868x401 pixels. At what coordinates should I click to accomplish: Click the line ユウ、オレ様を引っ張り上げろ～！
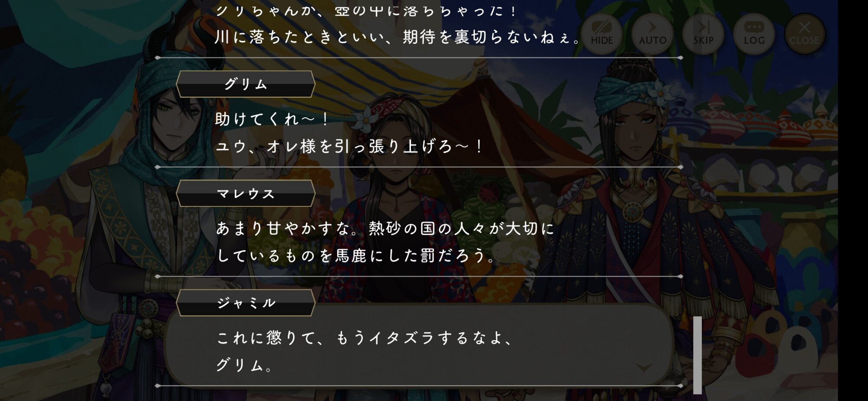pos(350,146)
